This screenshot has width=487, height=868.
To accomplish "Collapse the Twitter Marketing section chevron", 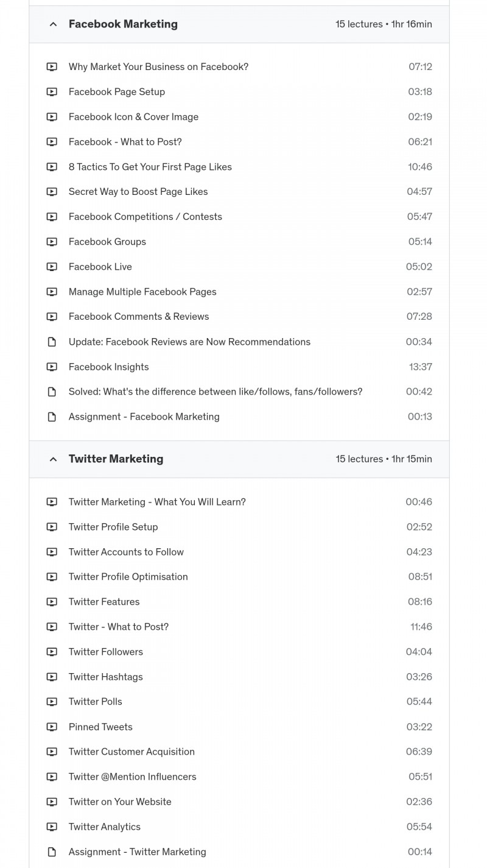I will 53,459.
